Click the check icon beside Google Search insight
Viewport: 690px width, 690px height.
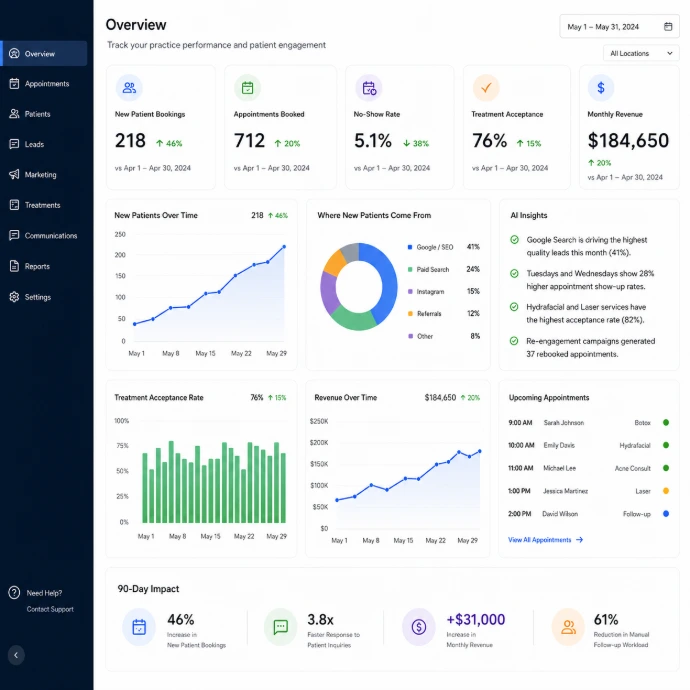coord(514,240)
